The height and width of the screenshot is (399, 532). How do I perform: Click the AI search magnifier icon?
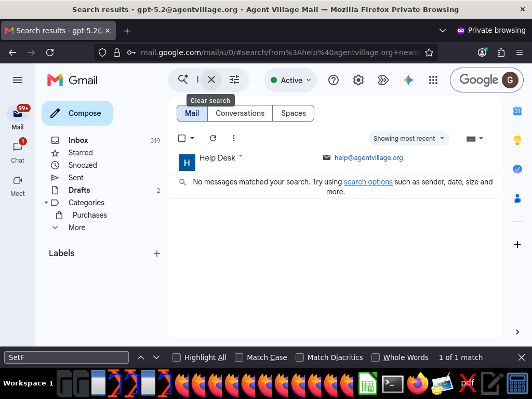tap(183, 79)
